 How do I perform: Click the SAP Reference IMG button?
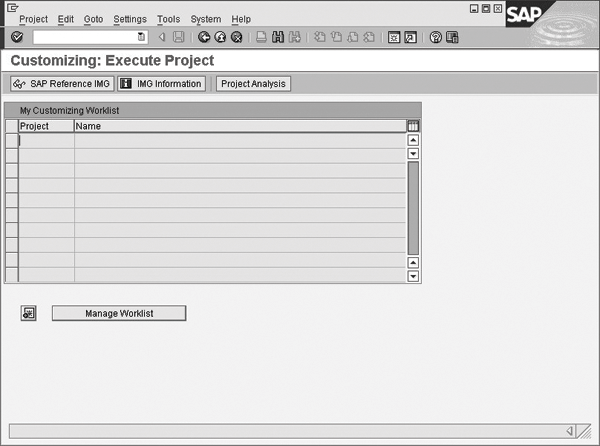[62, 84]
